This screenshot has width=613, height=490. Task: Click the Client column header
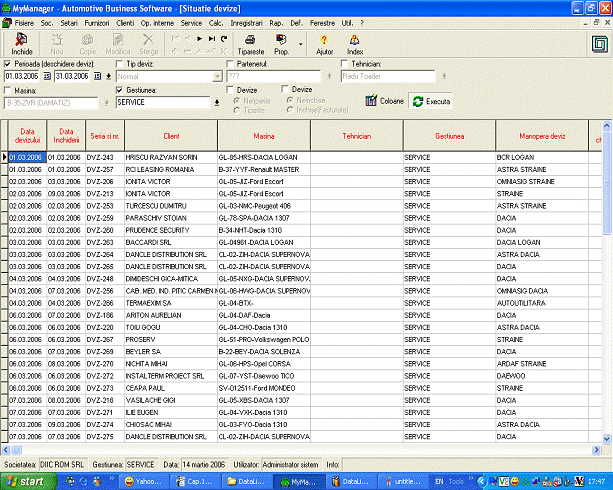(x=171, y=135)
